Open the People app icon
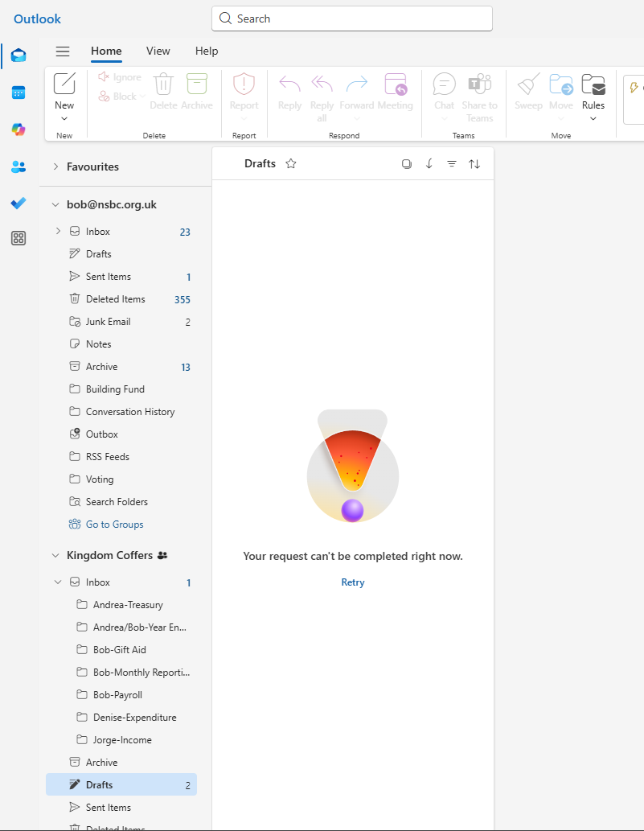Viewport: 644px width, 831px height. pos(18,167)
